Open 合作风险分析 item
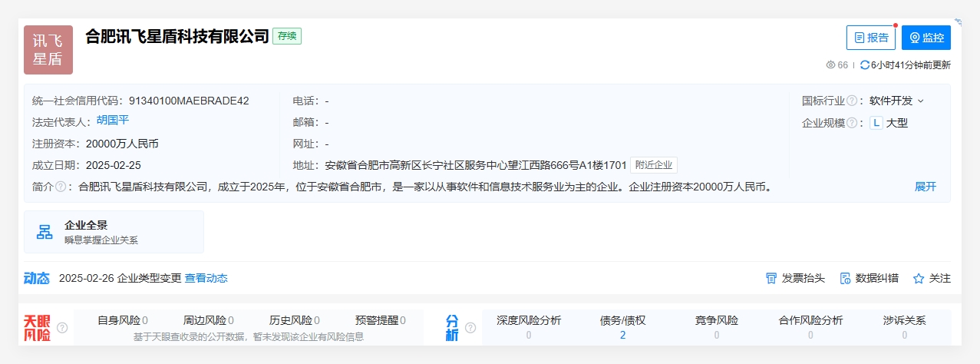Screen dimensions: 980x364 pyautogui.click(x=810, y=327)
